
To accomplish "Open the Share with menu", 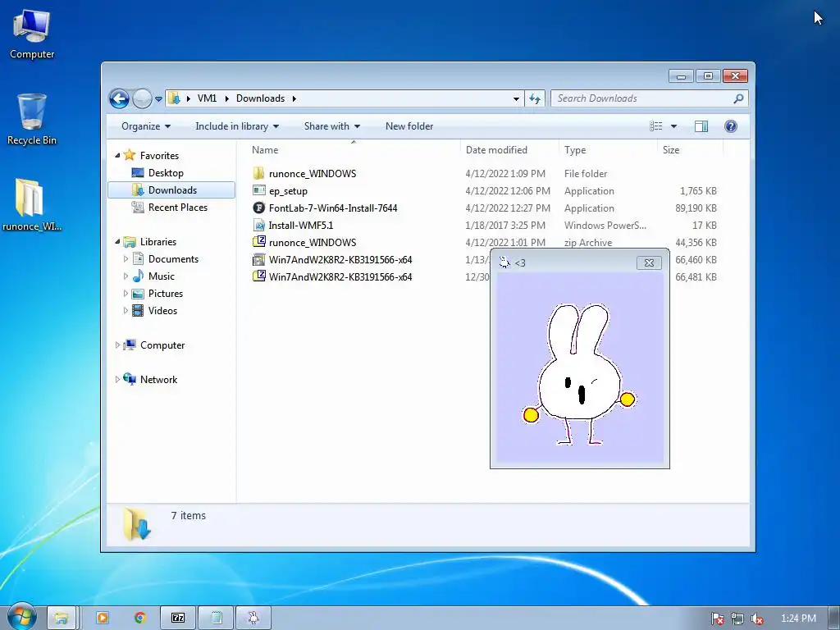I will [x=331, y=126].
